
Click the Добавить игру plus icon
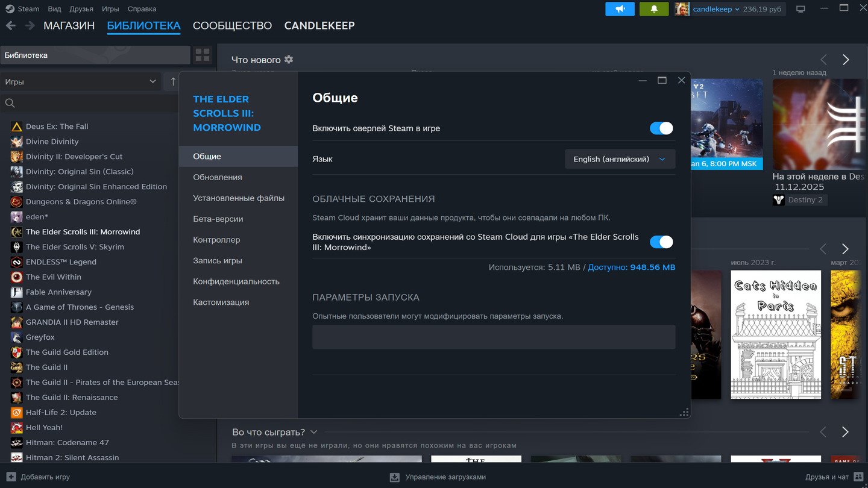(11, 477)
